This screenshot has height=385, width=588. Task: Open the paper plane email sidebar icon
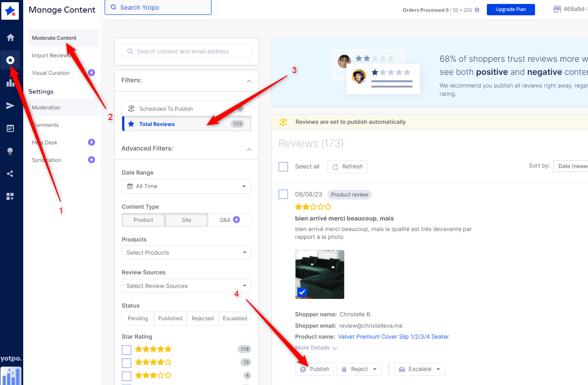[x=11, y=105]
